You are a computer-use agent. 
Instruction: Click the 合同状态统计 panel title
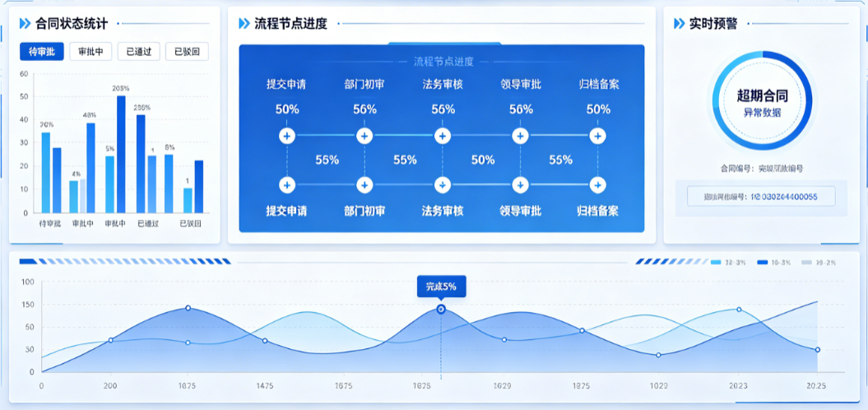72,23
